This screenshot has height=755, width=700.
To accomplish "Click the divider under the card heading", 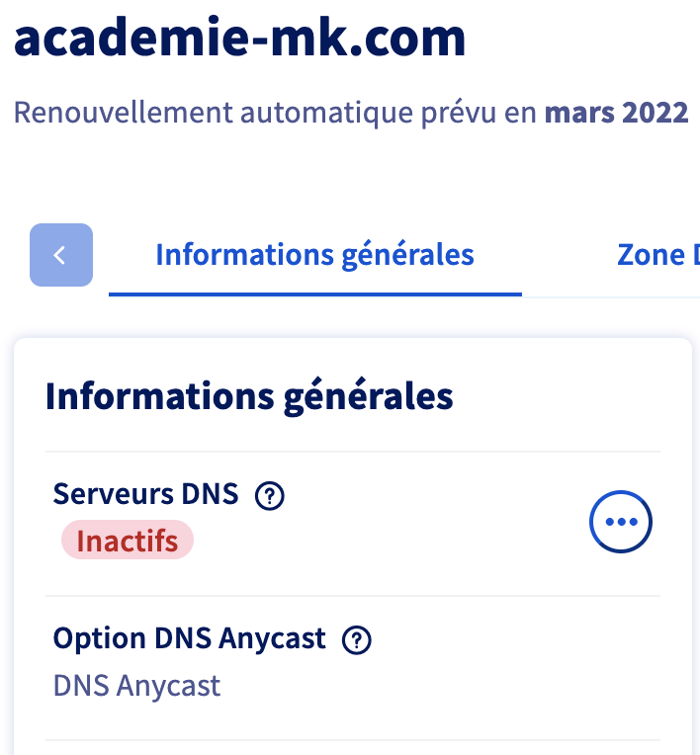I will pyautogui.click(x=353, y=453).
